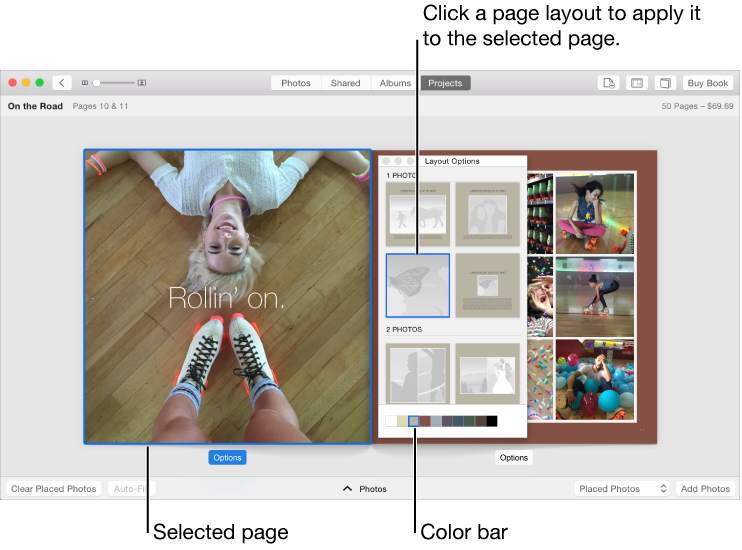Image resolution: width=742 pixels, height=550 pixels.
Task: Click the add page icon in toolbar
Action: click(x=609, y=83)
